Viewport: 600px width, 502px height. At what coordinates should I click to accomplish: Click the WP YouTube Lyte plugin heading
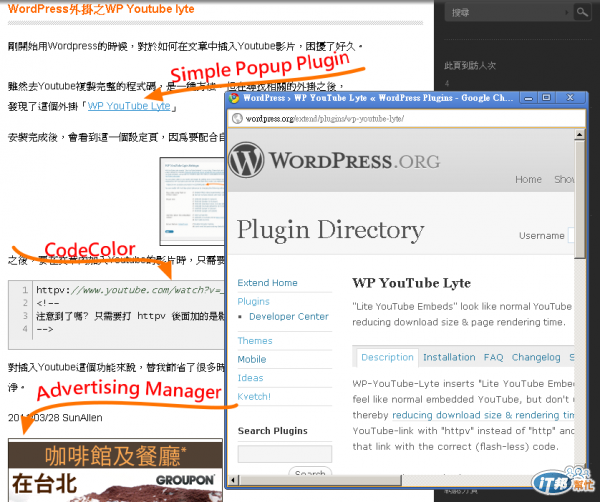click(x=412, y=283)
